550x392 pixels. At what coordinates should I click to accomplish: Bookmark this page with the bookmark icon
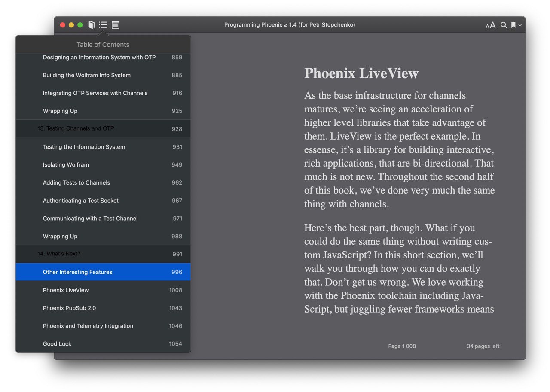(x=513, y=25)
